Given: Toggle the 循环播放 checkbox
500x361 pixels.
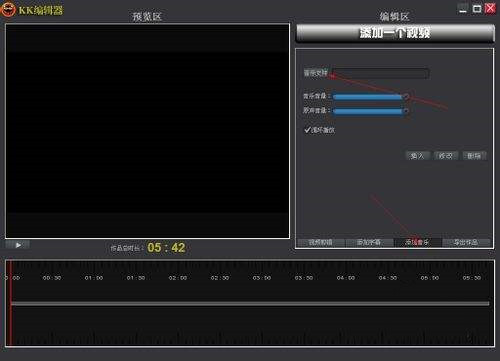Looking at the screenshot, I should pos(307,130).
